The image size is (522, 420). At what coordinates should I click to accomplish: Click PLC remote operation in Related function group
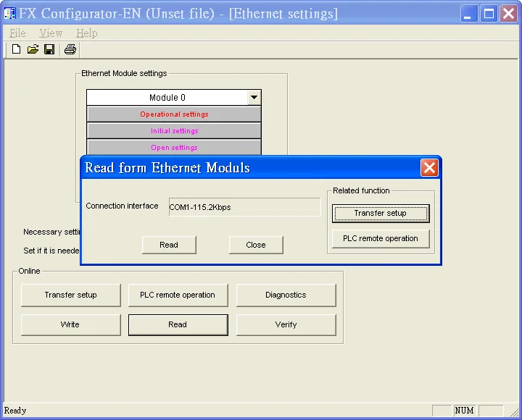(x=381, y=239)
